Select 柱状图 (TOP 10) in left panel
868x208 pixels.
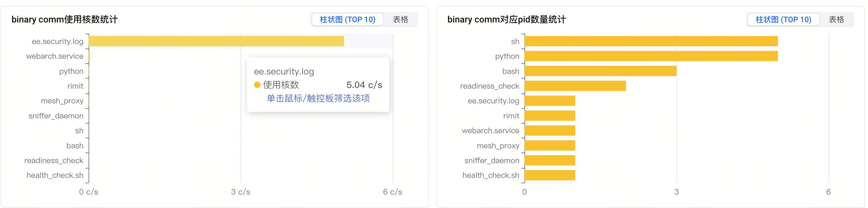[347, 20]
